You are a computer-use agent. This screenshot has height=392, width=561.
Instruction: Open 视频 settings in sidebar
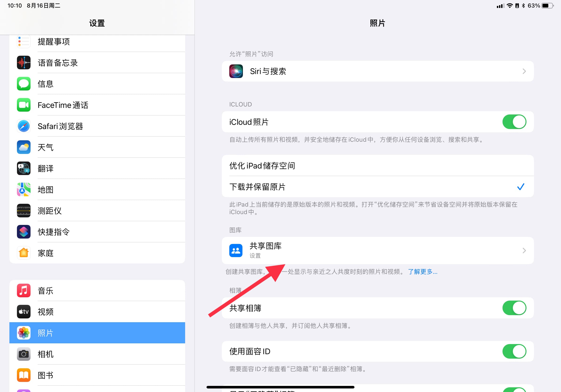[97, 312]
